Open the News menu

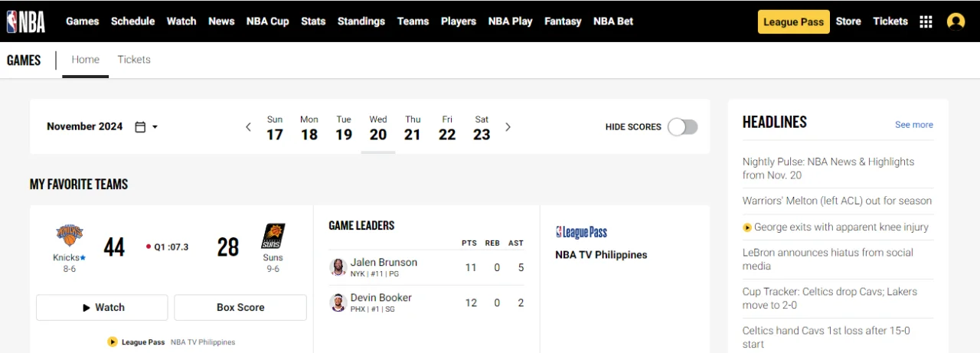click(x=221, y=21)
